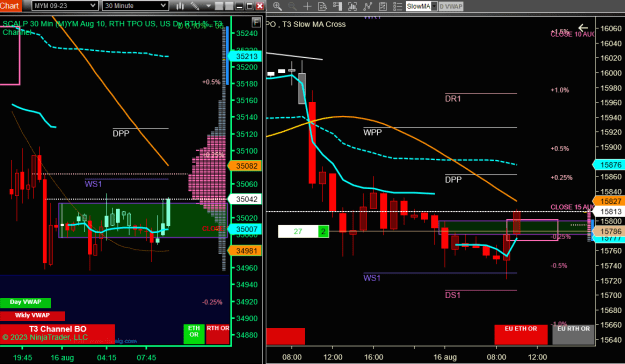Click the 19:45 time axis label

click(x=22, y=357)
